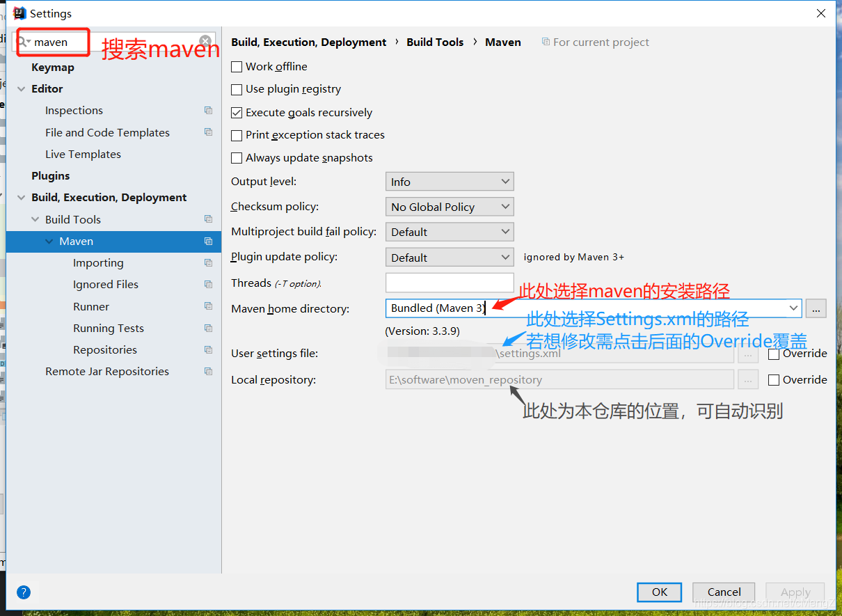Clear the maven search field
The image size is (842, 616).
pyautogui.click(x=205, y=42)
